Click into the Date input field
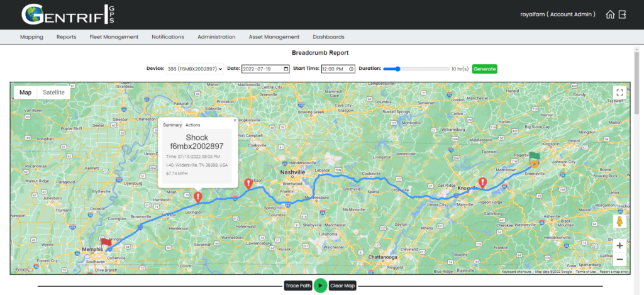644x295 pixels. click(x=265, y=69)
